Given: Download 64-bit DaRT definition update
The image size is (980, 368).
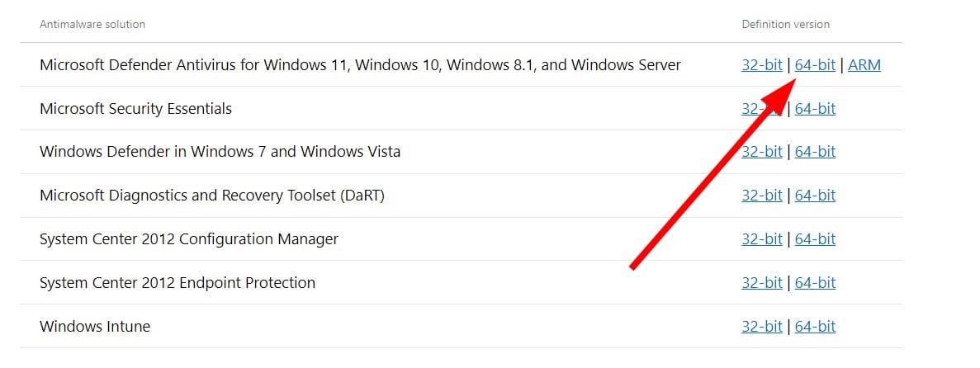Looking at the screenshot, I should pyautogui.click(x=815, y=196).
